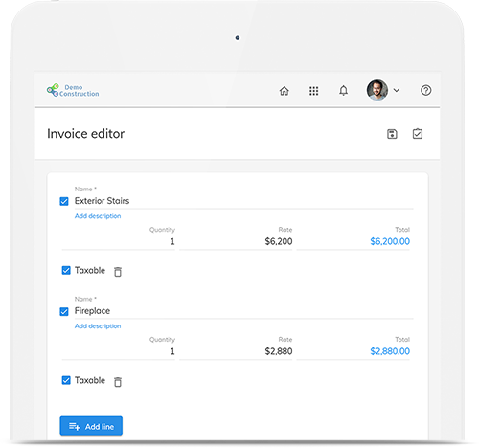Click the help question mark icon
This screenshot has height=448, width=479.
[x=425, y=90]
